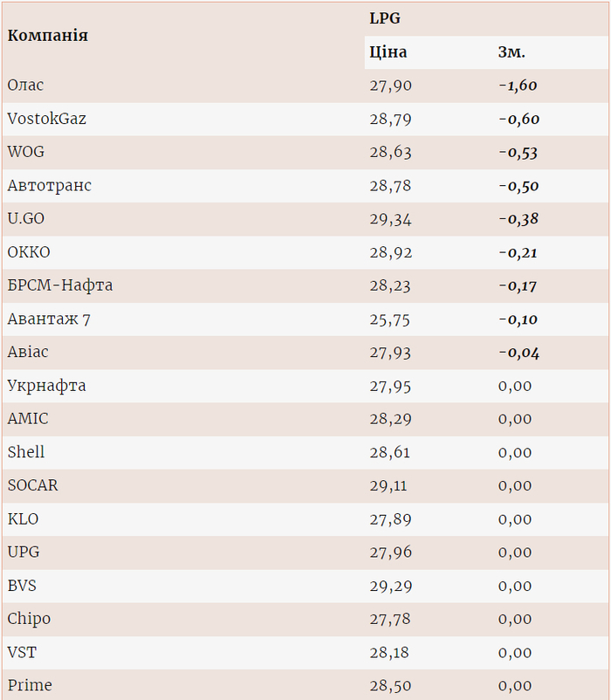Image resolution: width=611 pixels, height=700 pixels.
Task: Click the Компанія column header
Action: tap(47, 36)
